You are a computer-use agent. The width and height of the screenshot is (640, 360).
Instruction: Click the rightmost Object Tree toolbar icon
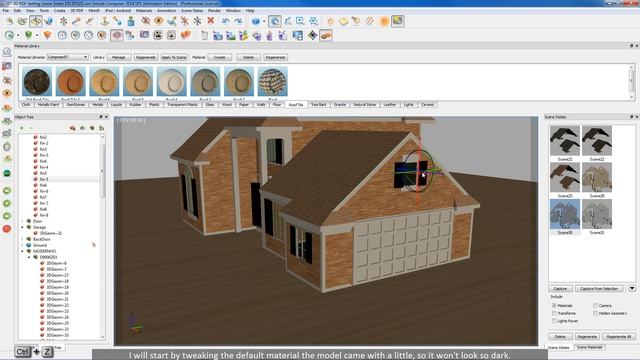101,128
